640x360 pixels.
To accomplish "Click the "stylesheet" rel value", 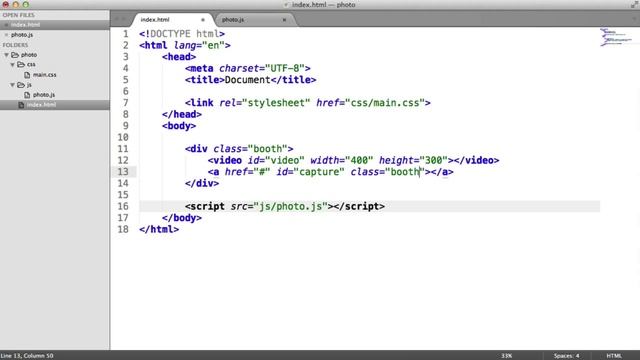I will pos(276,103).
